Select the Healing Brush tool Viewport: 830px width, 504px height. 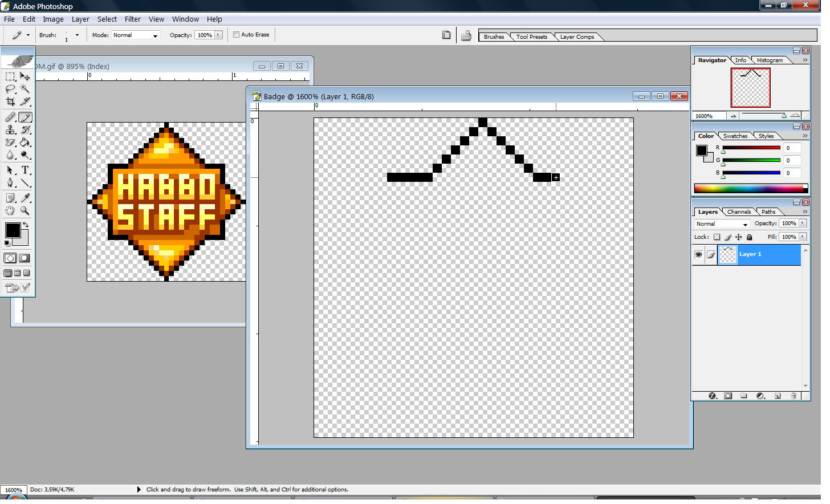pos(10,117)
